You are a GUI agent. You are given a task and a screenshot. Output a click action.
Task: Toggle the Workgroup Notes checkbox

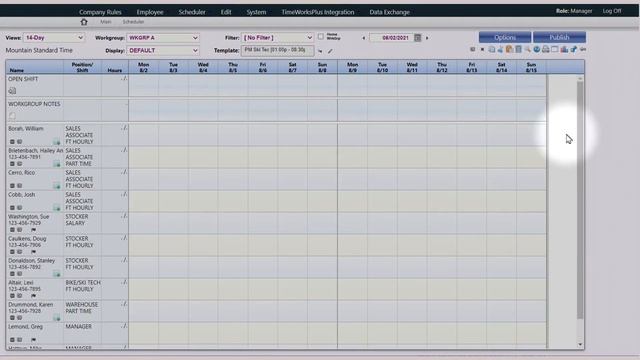tap(12, 116)
